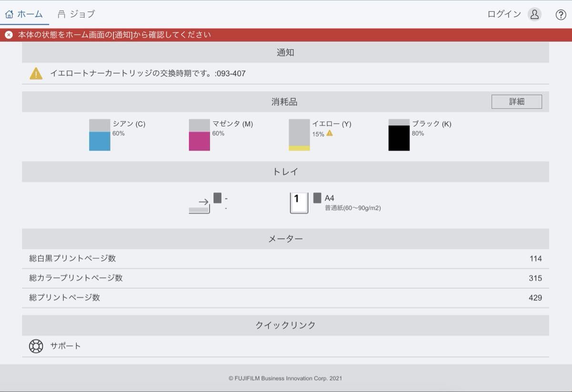Click small warning icon beside 15% yellow
Image resolution: width=572 pixels, height=392 pixels.
pos(329,134)
